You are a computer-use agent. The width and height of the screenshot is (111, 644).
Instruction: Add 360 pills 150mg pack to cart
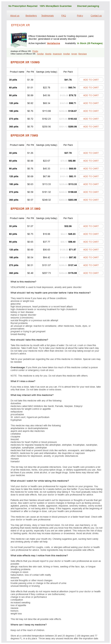[91, 127]
